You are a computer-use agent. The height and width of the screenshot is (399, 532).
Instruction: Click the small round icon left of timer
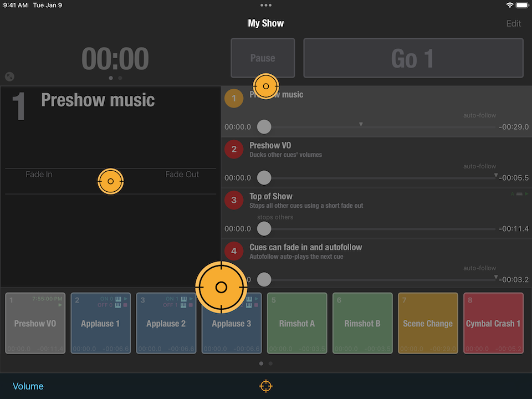click(x=9, y=77)
